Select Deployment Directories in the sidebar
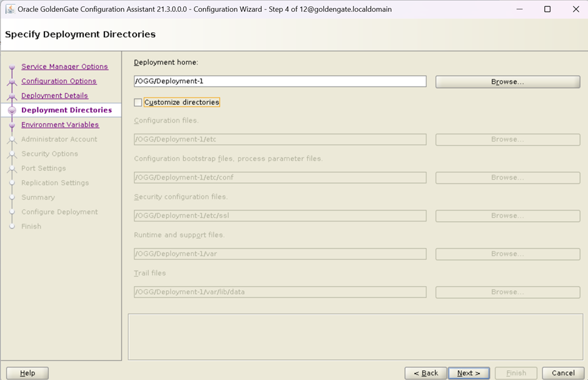The height and width of the screenshot is (380, 588). [66, 110]
